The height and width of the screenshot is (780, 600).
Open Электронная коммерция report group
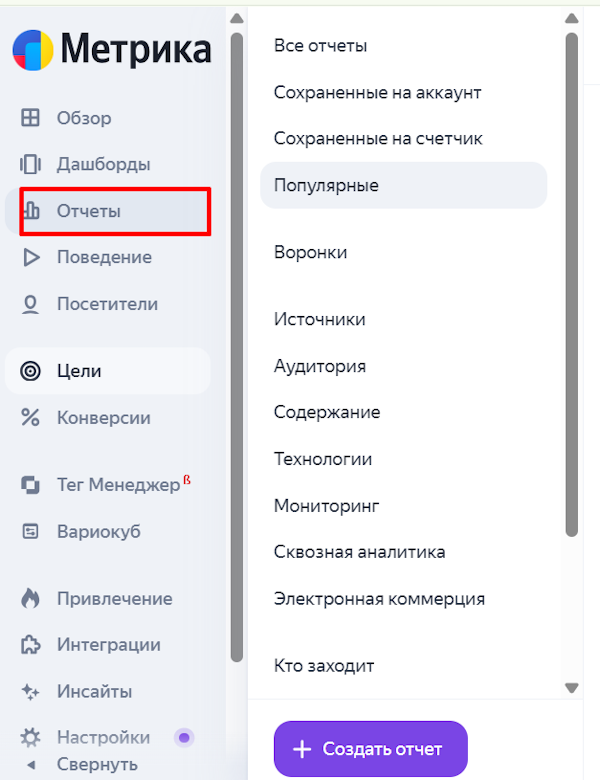[x=379, y=599]
